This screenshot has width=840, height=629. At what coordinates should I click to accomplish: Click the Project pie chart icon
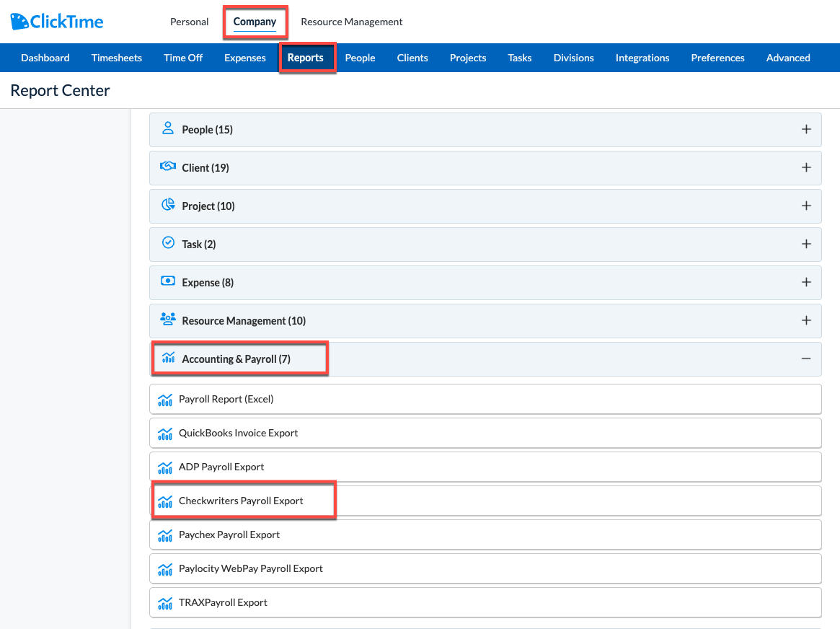168,205
